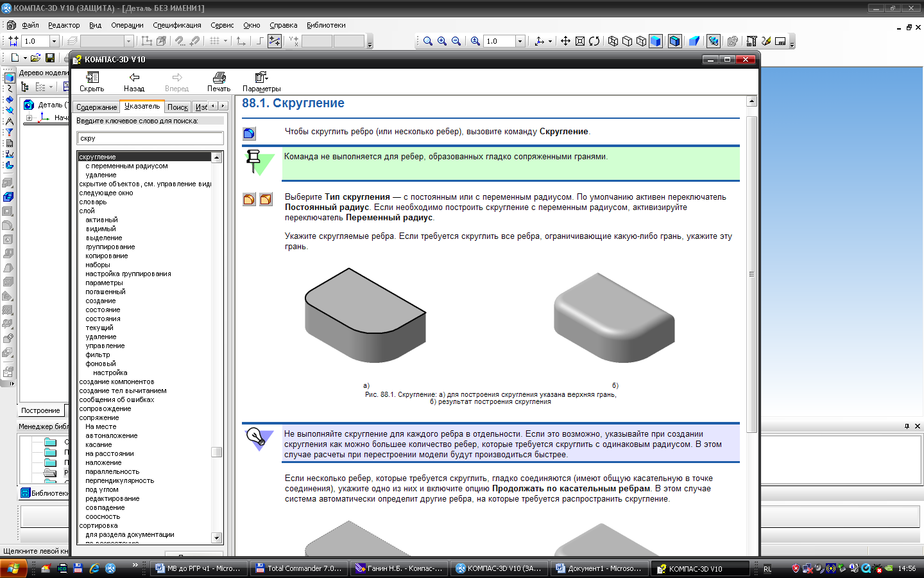Close the library manager panel with its X
The image size is (924, 578).
(917, 426)
